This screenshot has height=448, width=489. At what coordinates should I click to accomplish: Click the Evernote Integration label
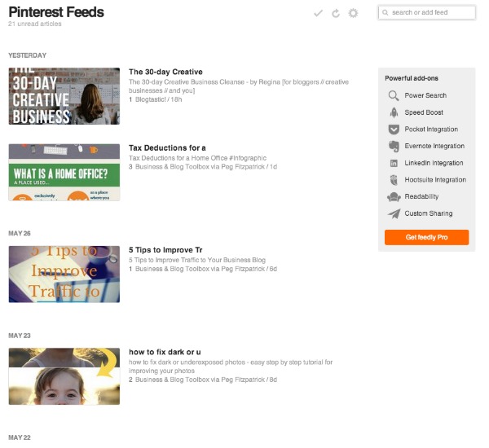click(434, 147)
